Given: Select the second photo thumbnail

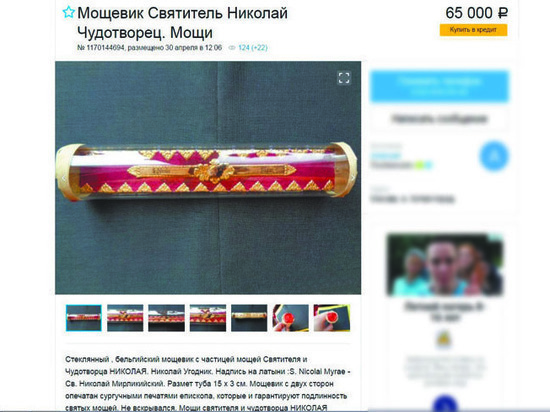Looking at the screenshot, I should click(x=125, y=318).
